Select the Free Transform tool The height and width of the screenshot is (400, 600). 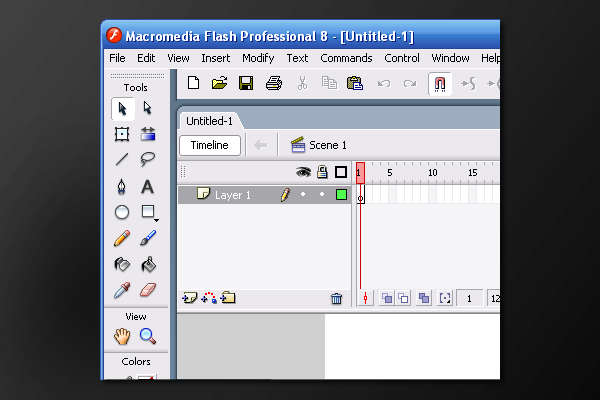click(x=122, y=134)
